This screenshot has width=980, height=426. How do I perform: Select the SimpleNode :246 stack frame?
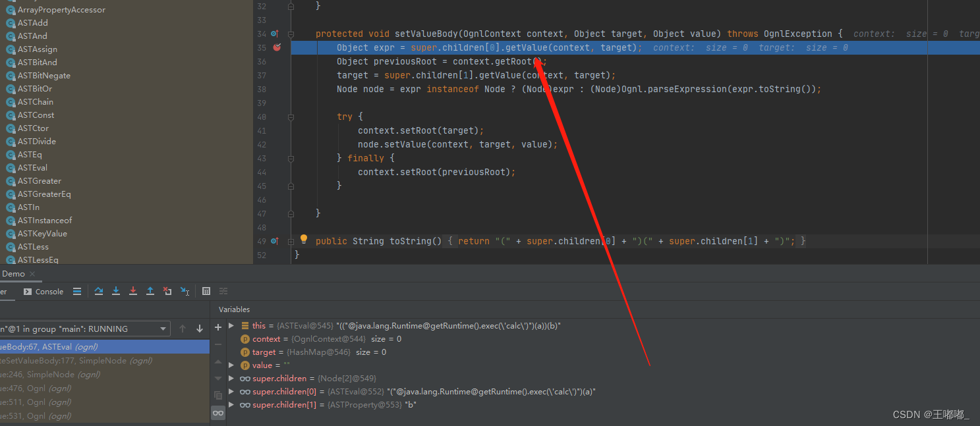(105, 374)
